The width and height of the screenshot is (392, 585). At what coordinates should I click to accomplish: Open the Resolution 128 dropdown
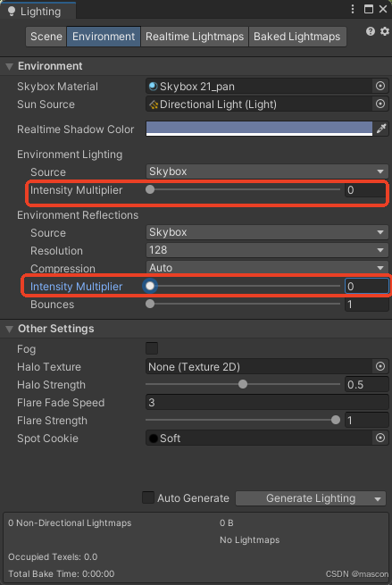(x=267, y=250)
